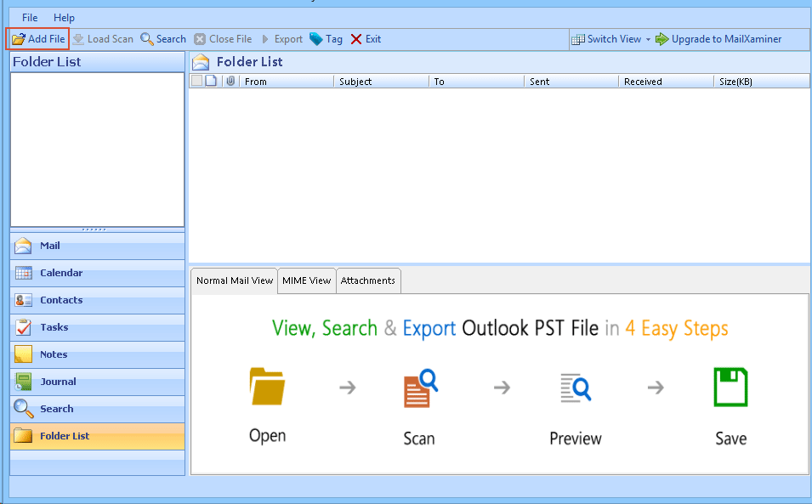This screenshot has height=504, width=812.
Task: Click the dotted splitter grip above Mail
Action: [94, 229]
